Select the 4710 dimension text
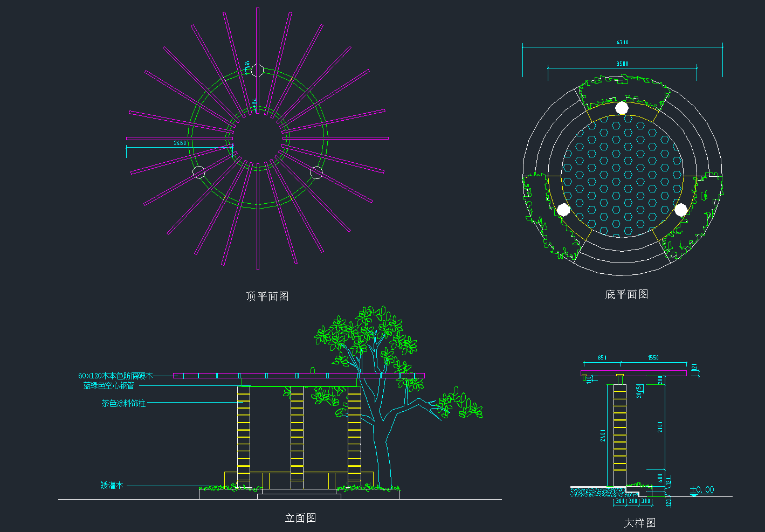The height and width of the screenshot is (532, 765). [623, 42]
